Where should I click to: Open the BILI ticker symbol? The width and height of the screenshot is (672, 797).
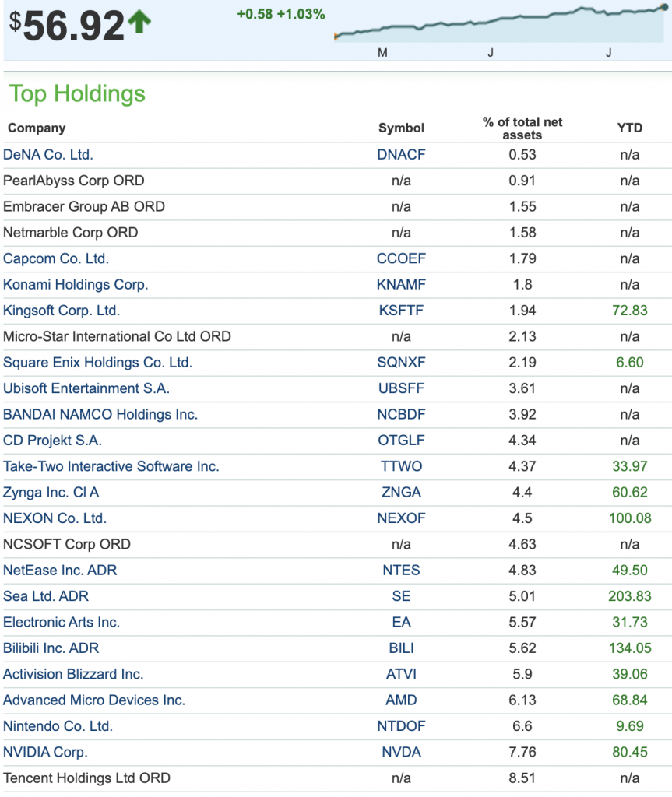click(x=401, y=648)
